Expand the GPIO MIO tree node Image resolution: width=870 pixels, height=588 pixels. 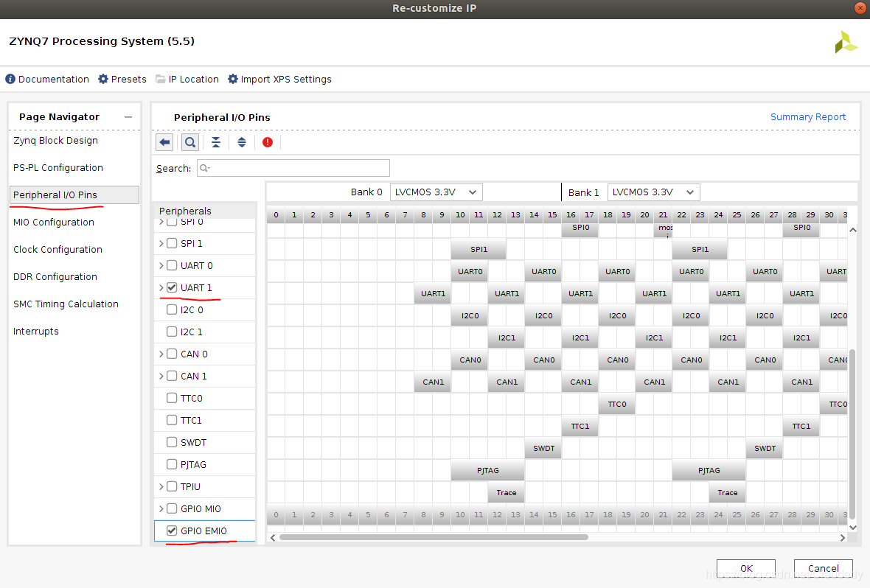tap(161, 508)
